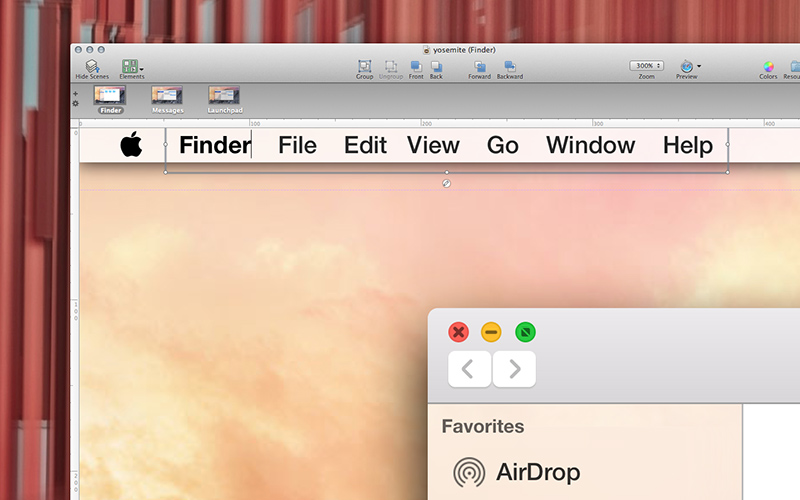Click the Hide Scenes toolbar icon

pyautogui.click(x=92, y=66)
